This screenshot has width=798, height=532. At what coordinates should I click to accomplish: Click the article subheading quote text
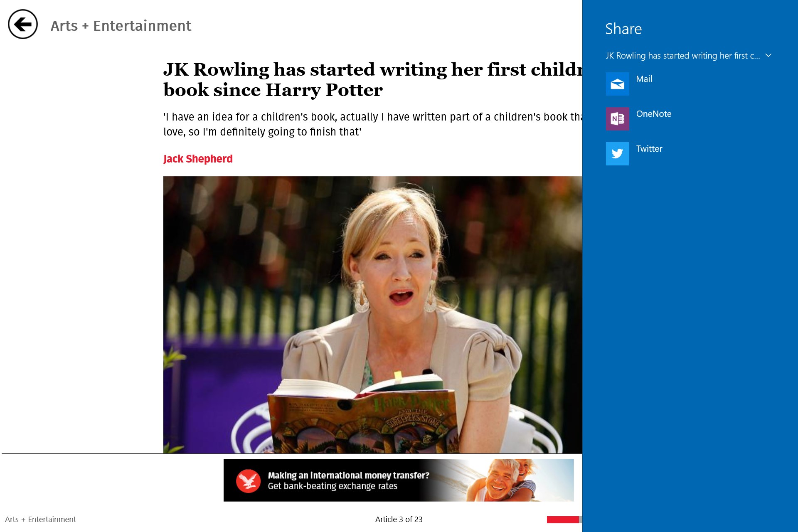pos(372,124)
